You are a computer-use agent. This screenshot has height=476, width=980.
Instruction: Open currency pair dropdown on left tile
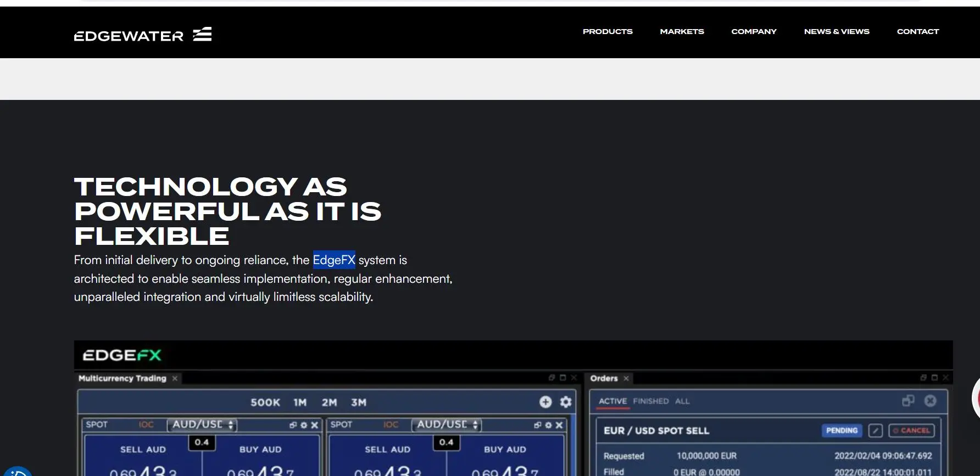(202, 424)
